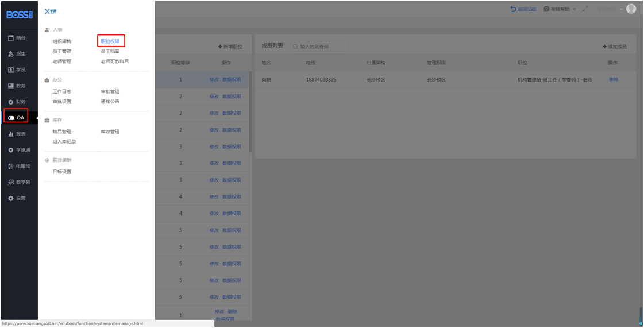Click the 添加成员 button
This screenshot has height=328, width=644.
coord(614,47)
